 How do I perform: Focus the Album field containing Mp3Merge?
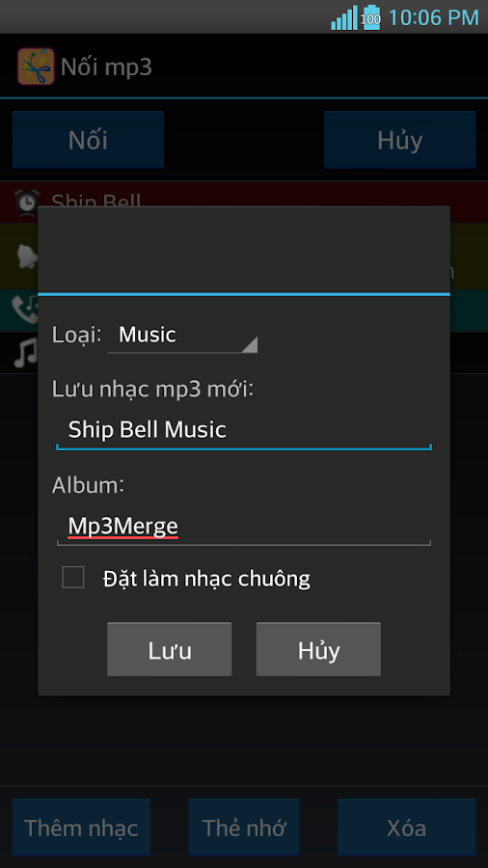pos(244,527)
